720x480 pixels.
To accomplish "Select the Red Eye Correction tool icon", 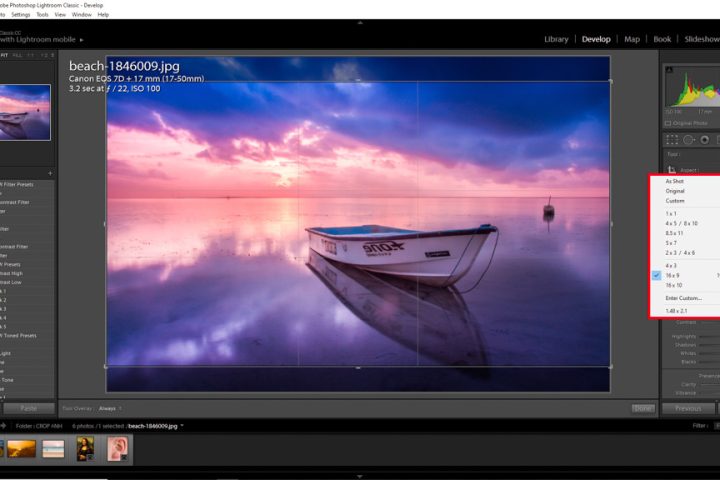I will pyautogui.click(x=704, y=140).
